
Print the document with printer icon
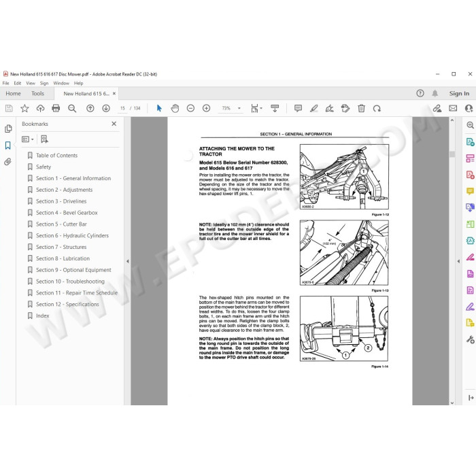point(56,108)
